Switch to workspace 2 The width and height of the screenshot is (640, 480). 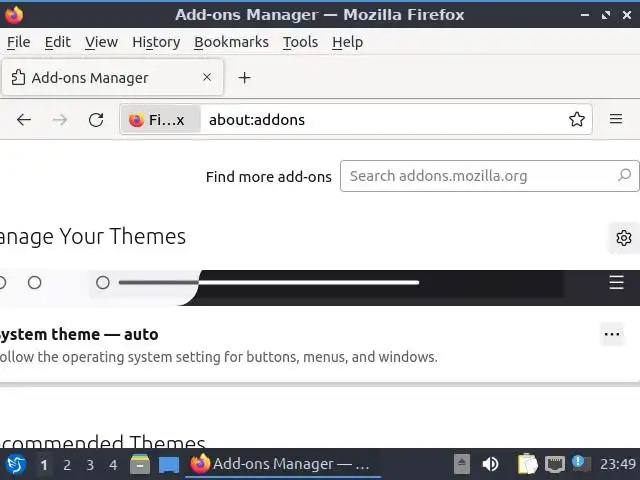click(67, 464)
